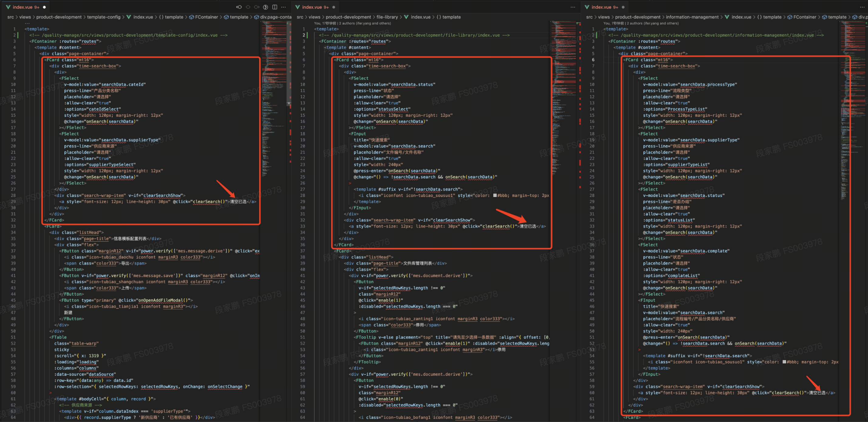
Task: Open #bbb color swatch in right pane line 55
Action: pos(784,362)
